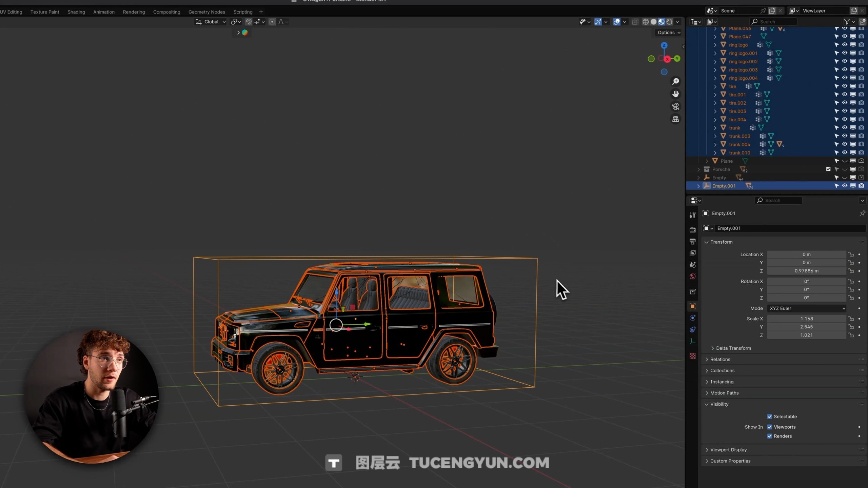Viewport: 868px width, 488px height.
Task: Switch perspective/orthographic grid icon
Action: 675,119
